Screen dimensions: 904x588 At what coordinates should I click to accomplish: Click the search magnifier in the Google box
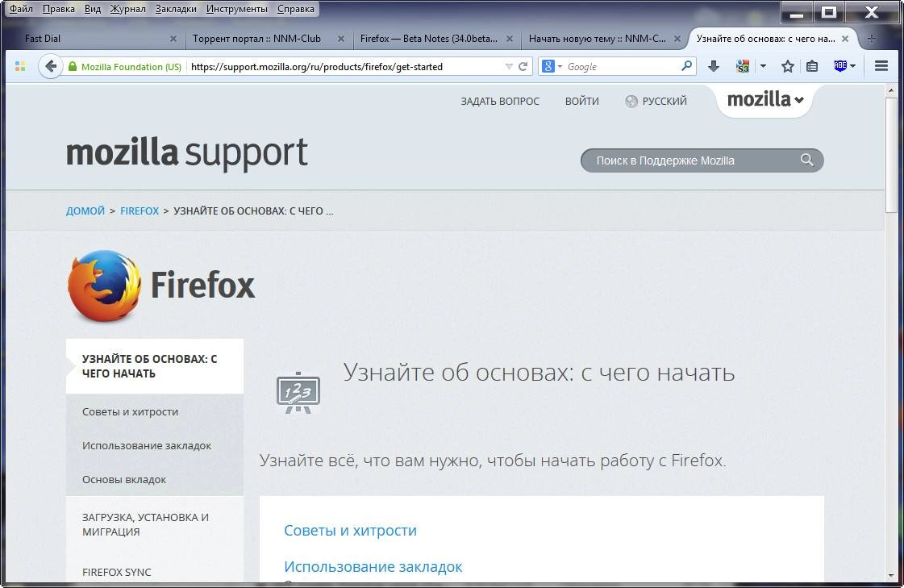point(686,65)
